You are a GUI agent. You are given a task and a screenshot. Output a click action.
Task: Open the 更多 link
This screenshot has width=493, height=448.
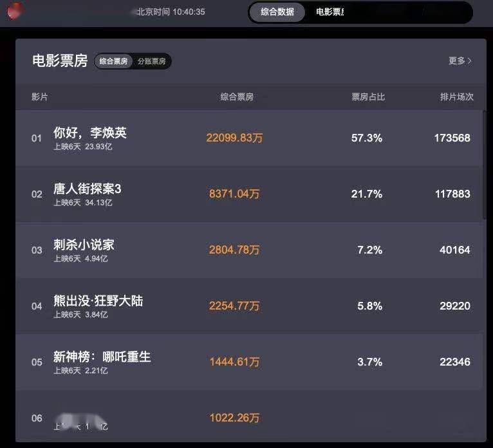pyautogui.click(x=460, y=61)
